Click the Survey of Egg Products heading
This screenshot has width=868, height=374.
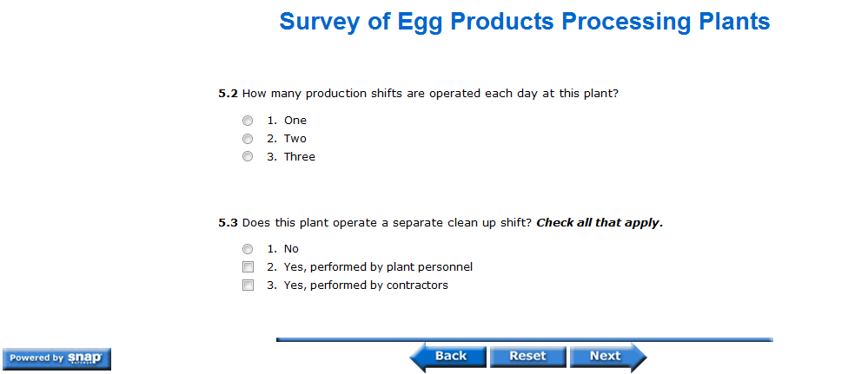pos(525,22)
